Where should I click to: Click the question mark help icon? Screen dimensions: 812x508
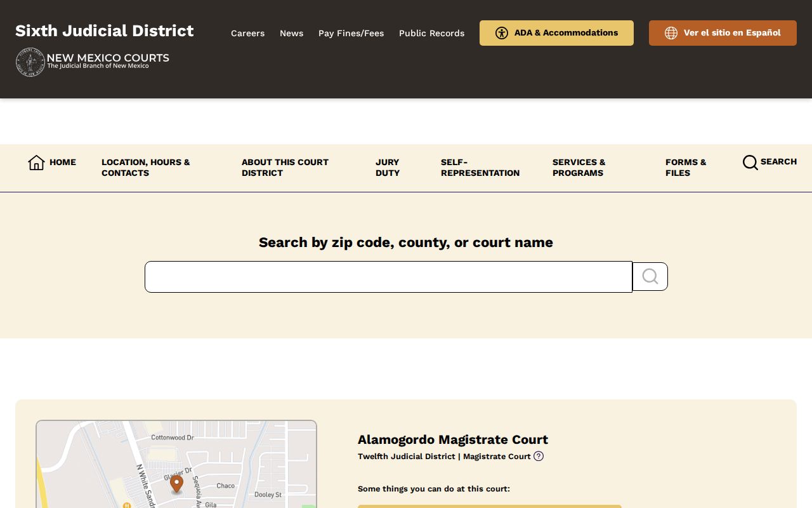click(539, 456)
